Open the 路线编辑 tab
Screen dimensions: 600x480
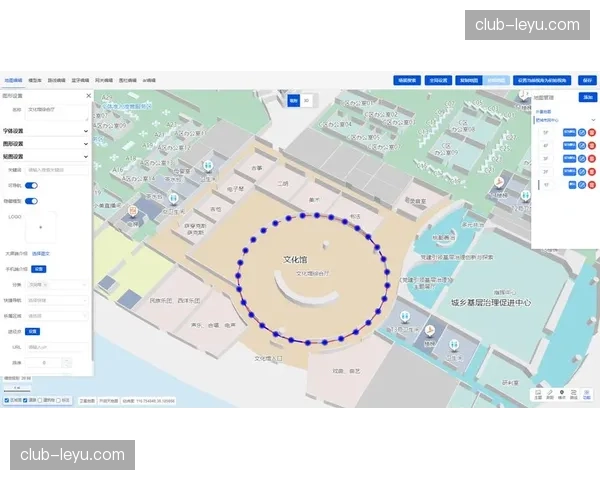point(56,80)
